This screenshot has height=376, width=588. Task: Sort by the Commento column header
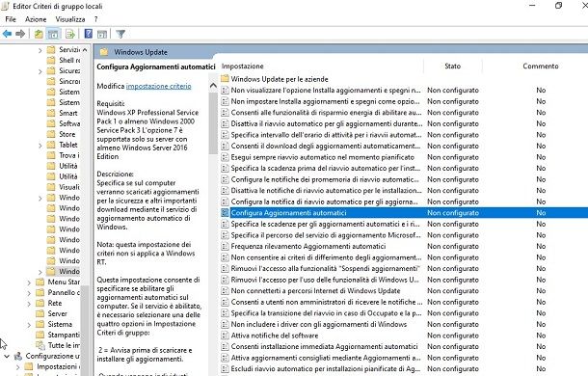tap(541, 67)
